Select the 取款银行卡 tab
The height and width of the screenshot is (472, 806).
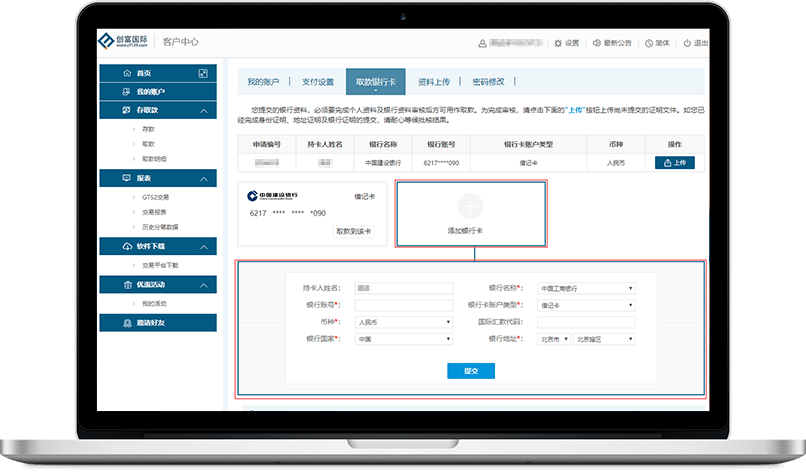pos(376,82)
